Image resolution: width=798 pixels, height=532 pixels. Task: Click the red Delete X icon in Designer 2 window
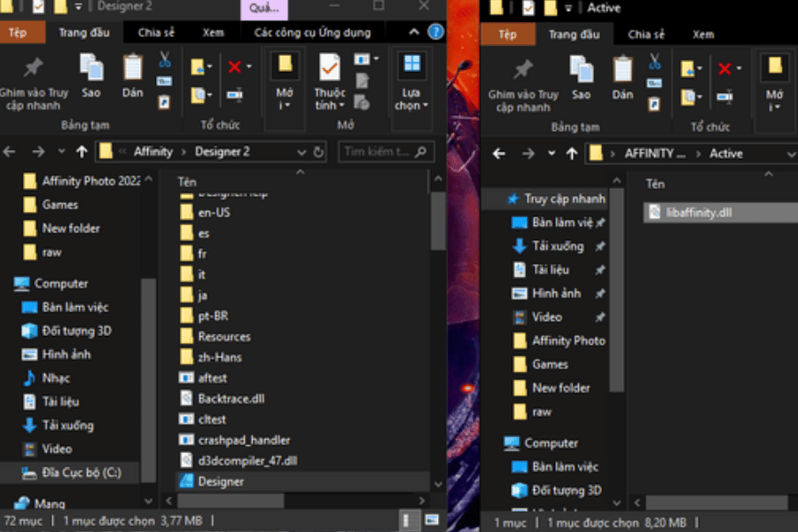pyautogui.click(x=235, y=67)
